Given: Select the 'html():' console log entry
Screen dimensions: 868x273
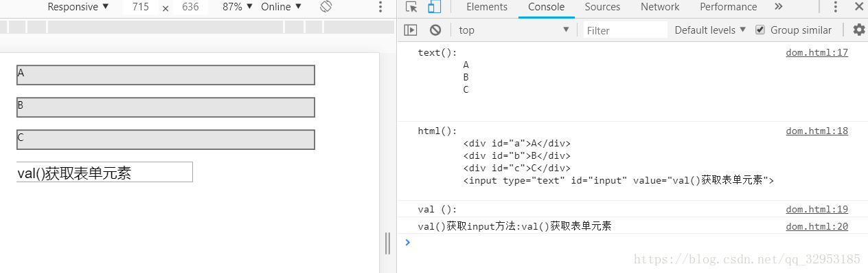Looking at the screenshot, I should click(437, 131).
